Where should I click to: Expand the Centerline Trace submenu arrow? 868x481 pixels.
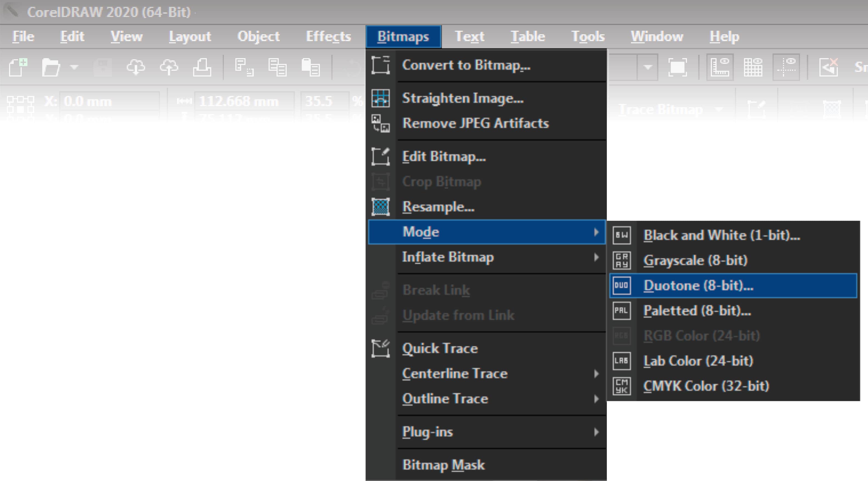coord(596,374)
